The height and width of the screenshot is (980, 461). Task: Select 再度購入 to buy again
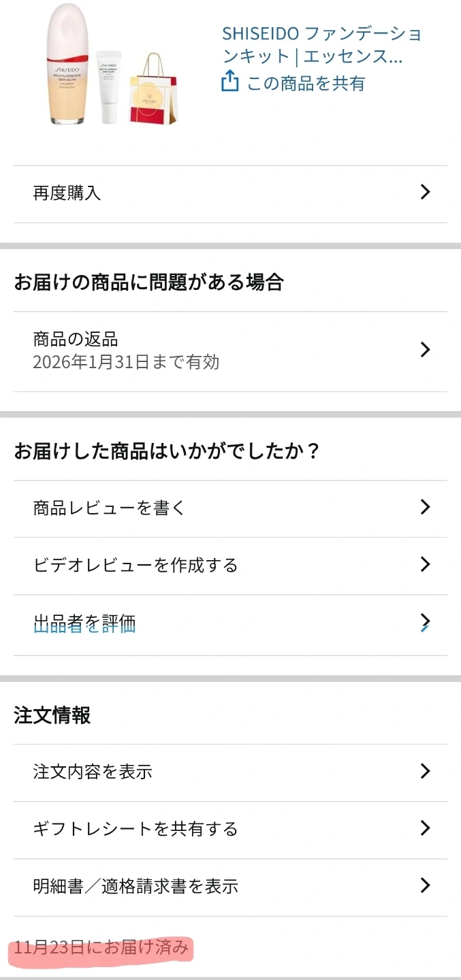point(67,193)
